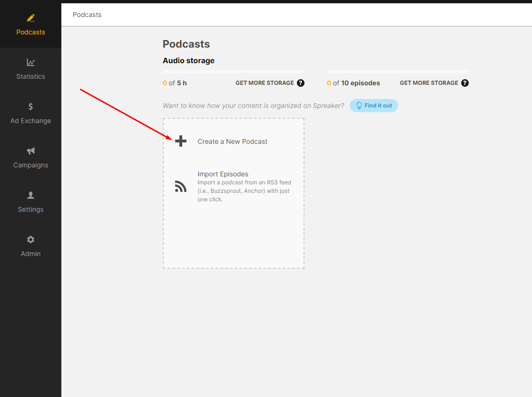Open Statistics via the chart icon
Image resolution: width=532 pixels, height=397 pixels.
31,62
